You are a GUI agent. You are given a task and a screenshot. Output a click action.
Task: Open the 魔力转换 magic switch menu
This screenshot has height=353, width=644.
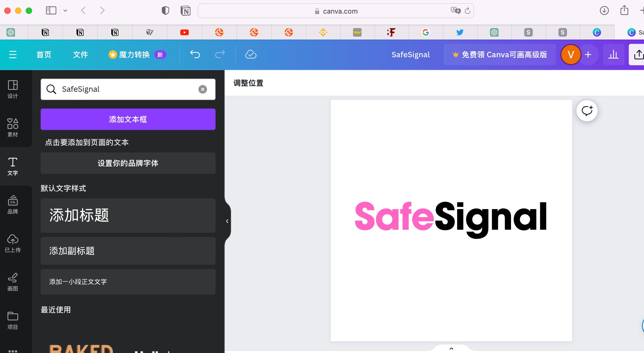point(137,55)
